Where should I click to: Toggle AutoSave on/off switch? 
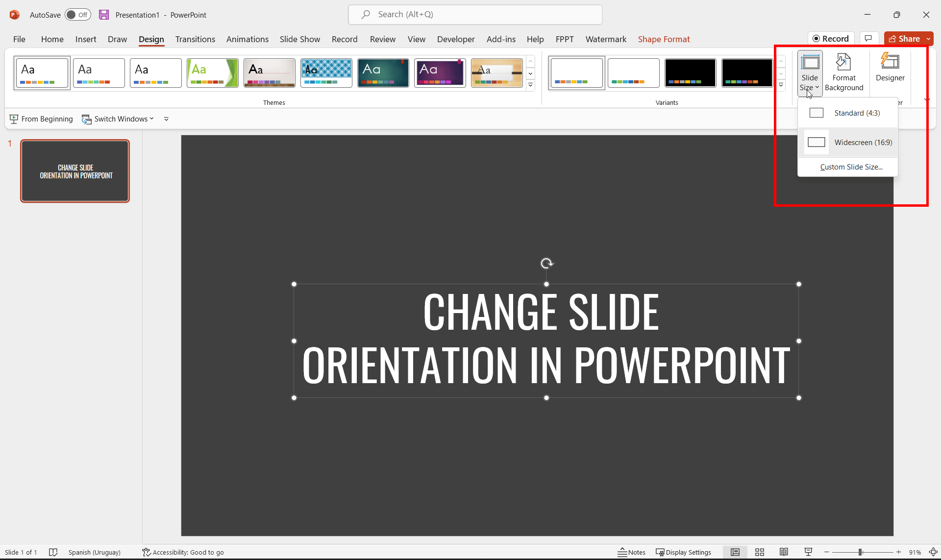[76, 15]
